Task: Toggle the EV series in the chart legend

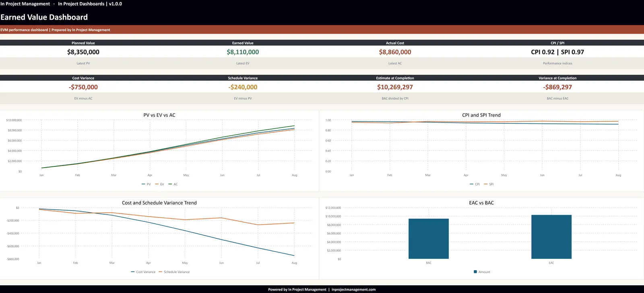Action: click(x=159, y=184)
